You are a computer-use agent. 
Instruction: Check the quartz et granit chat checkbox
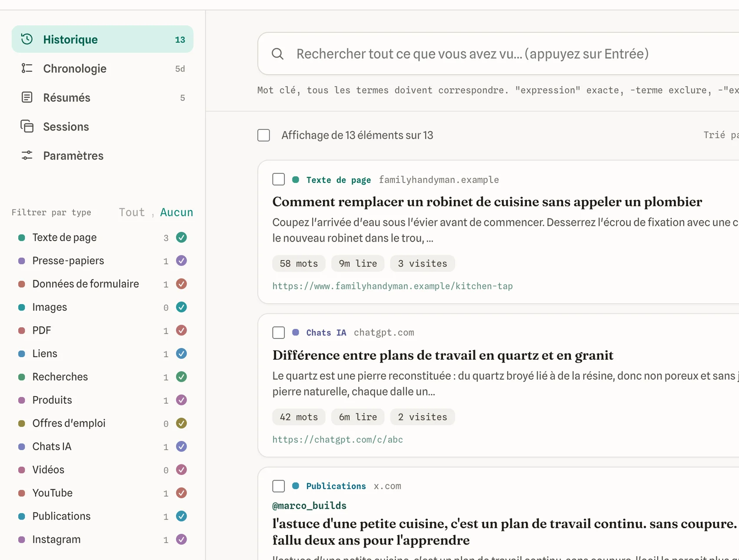[278, 333]
